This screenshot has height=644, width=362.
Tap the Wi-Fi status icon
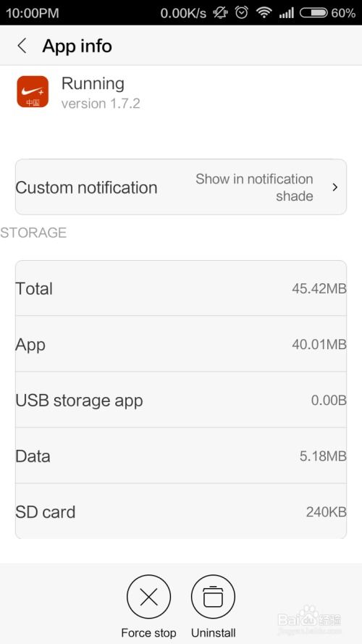(264, 13)
